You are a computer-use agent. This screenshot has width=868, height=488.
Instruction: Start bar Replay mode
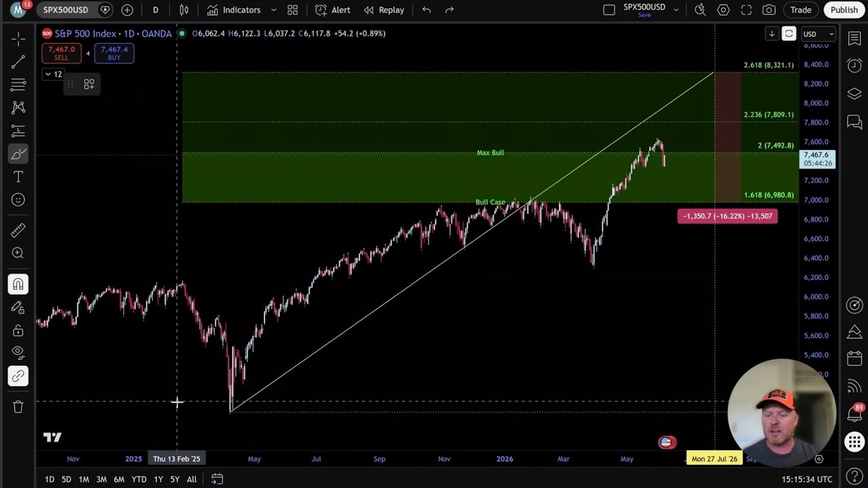384,9
